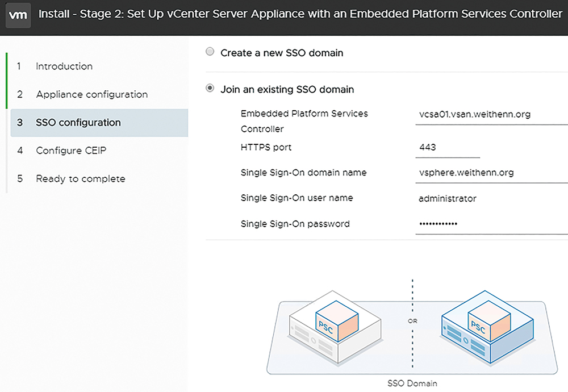Screen dimensions: 568x392
Task: Click the Create a new SSO domain label
Action: pos(282,53)
